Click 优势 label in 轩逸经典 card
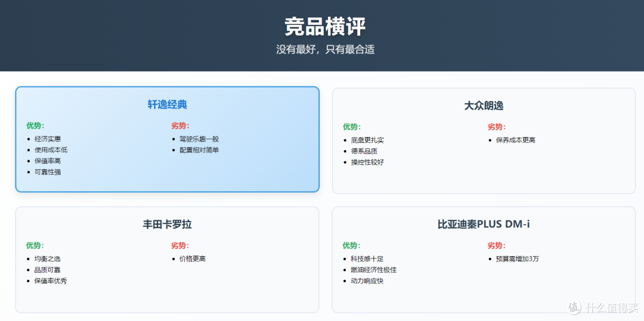Viewport: 644px width, 321px height. (x=35, y=126)
